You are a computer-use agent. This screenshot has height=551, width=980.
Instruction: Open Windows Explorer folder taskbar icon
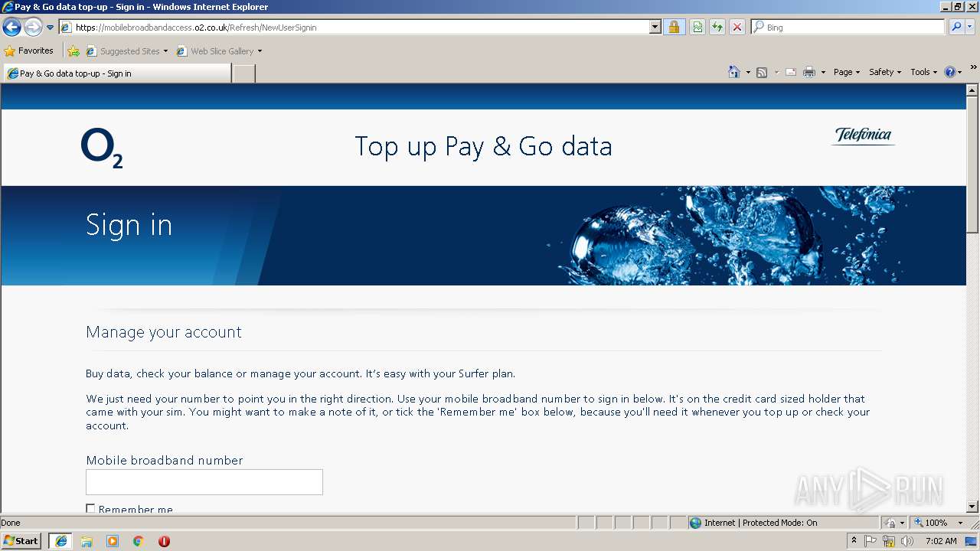point(87,541)
